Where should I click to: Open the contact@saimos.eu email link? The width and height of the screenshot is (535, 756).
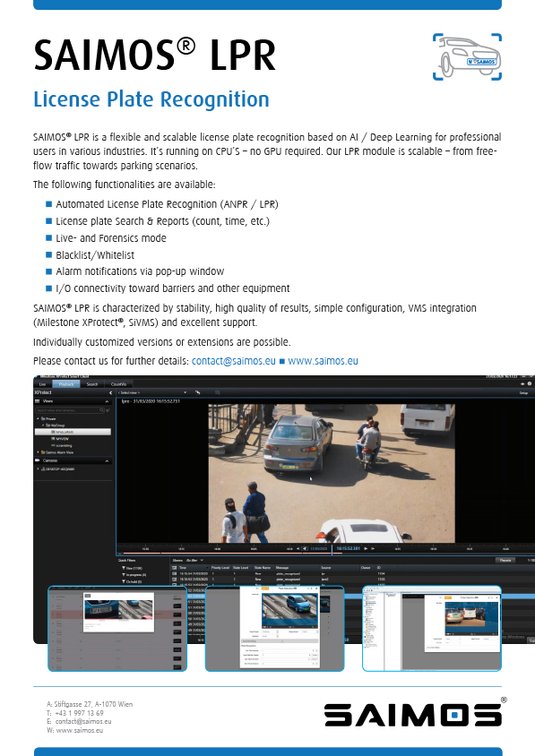click(234, 361)
